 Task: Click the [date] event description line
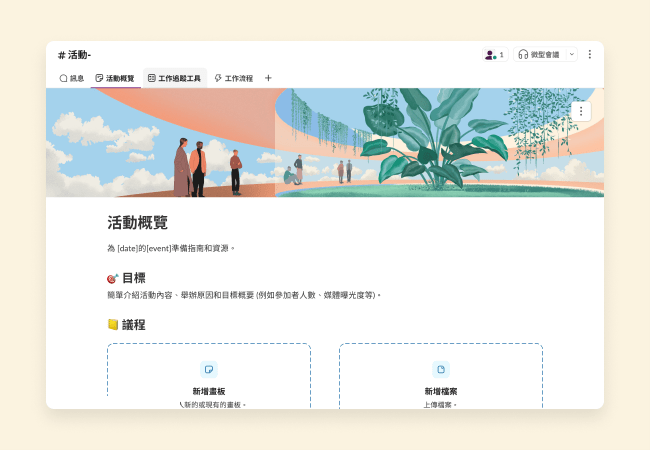point(171,248)
